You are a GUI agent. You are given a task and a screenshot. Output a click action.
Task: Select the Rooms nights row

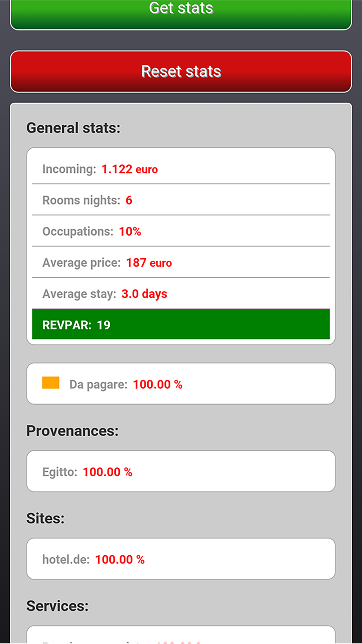pyautogui.click(x=181, y=200)
